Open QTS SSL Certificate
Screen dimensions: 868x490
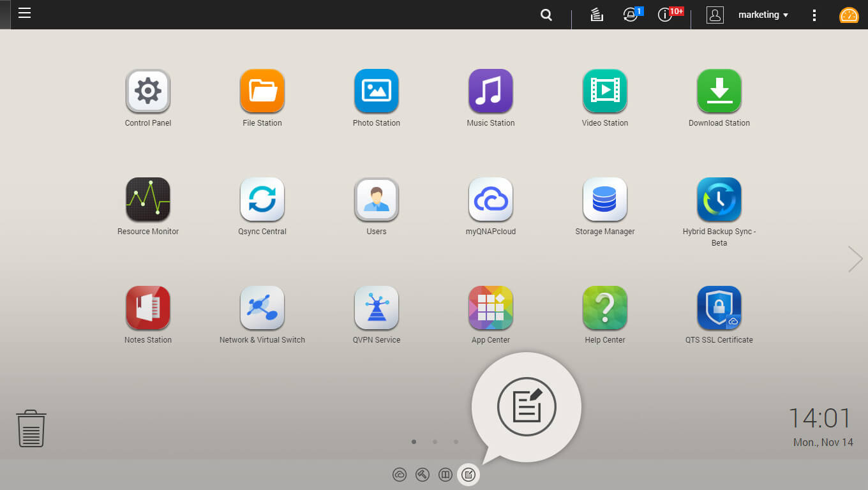point(719,308)
